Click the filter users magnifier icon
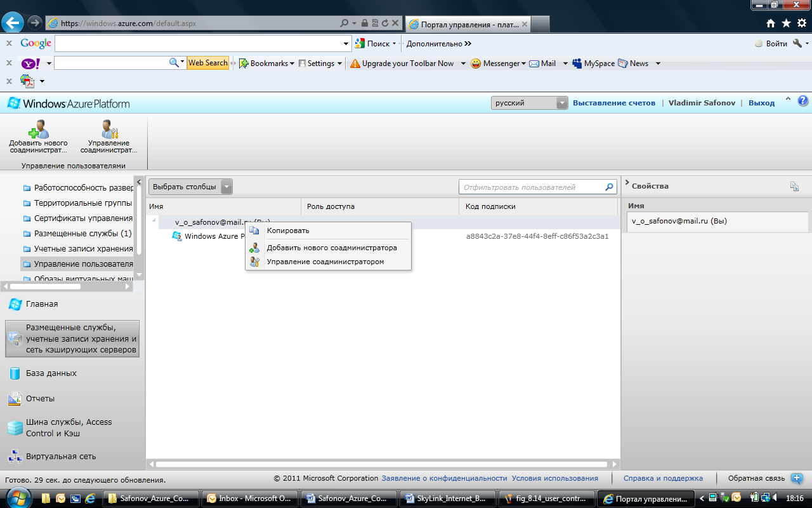 click(x=610, y=187)
